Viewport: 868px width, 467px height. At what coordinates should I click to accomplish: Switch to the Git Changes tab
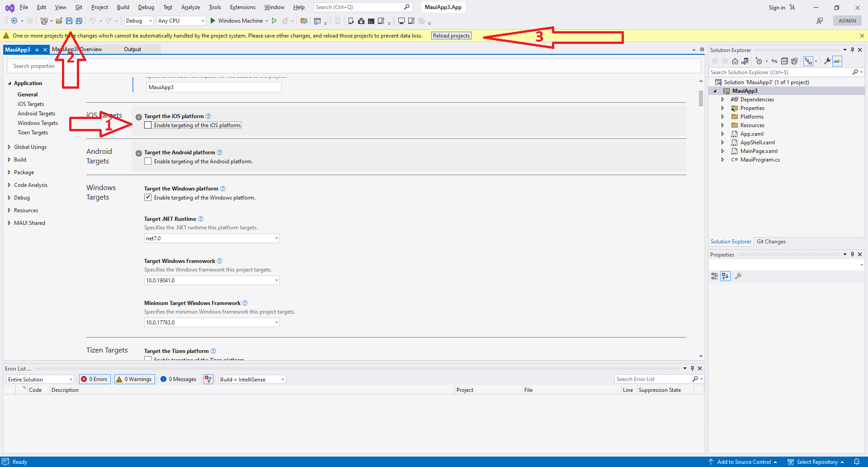click(771, 241)
